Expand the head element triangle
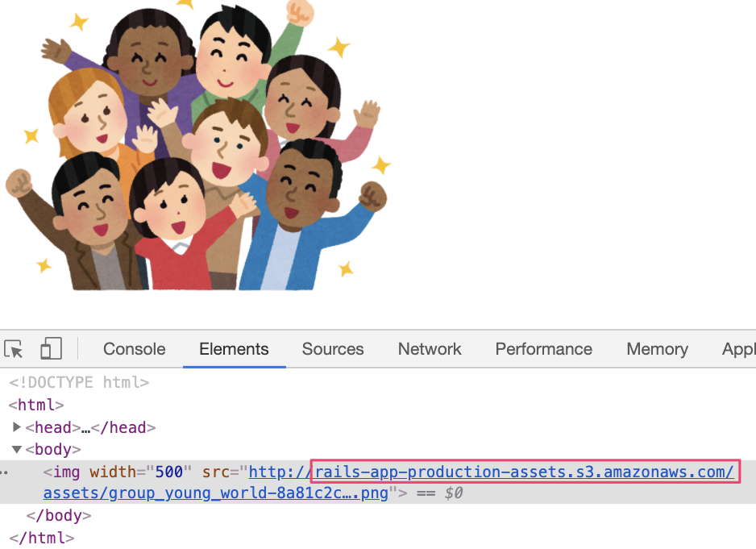 (x=18, y=427)
